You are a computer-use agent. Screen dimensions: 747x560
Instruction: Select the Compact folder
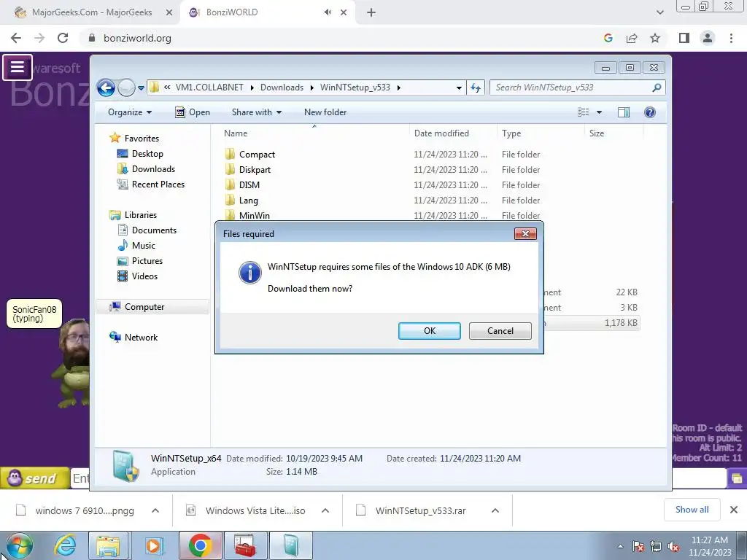[257, 155]
